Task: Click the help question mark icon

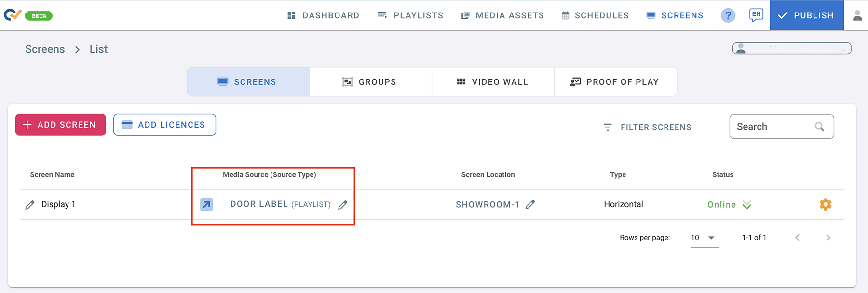Action: [728, 15]
